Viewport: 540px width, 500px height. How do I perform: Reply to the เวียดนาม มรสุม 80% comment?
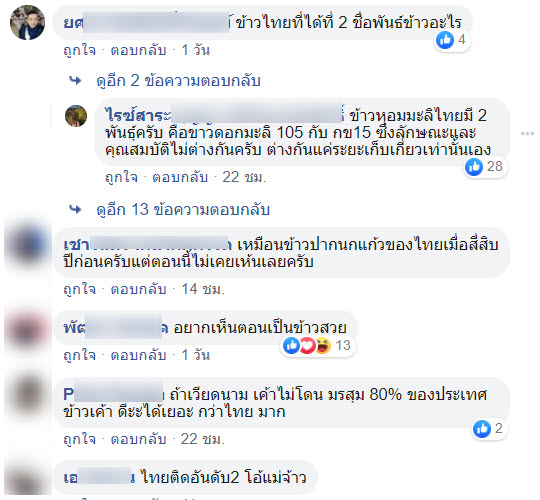click(x=138, y=439)
